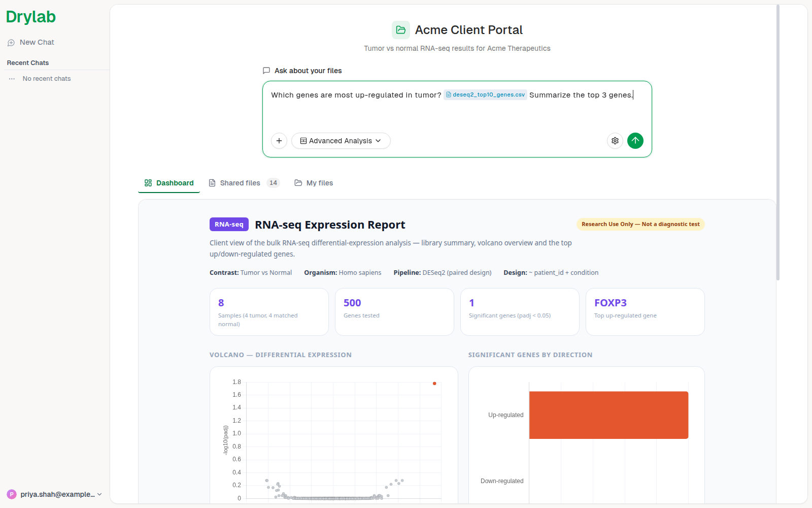Click the plus attach button
This screenshot has height=508, width=812.
point(279,141)
